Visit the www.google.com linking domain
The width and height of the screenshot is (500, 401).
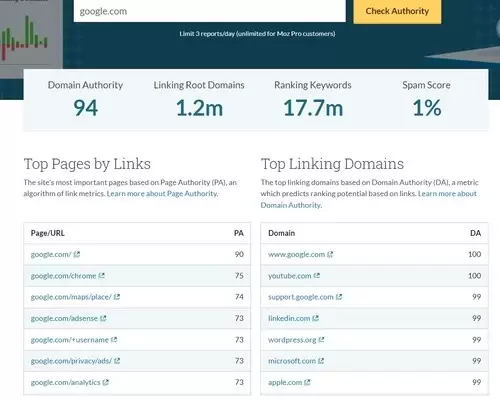(296, 254)
